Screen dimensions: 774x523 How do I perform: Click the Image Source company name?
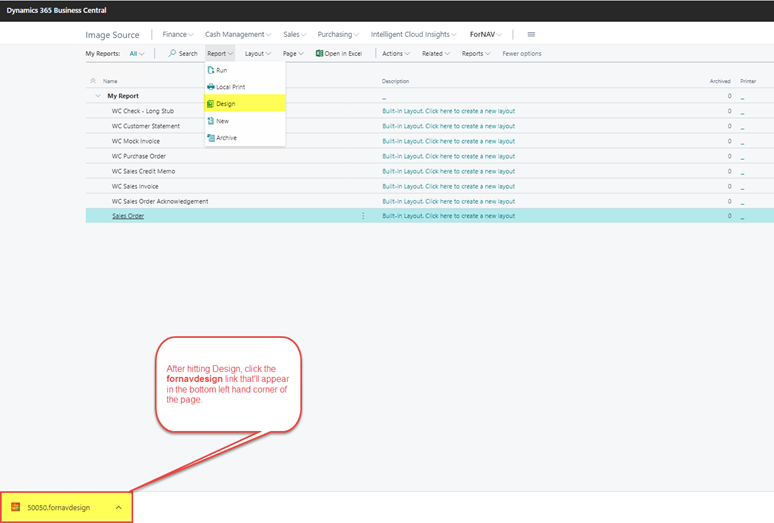click(x=112, y=35)
